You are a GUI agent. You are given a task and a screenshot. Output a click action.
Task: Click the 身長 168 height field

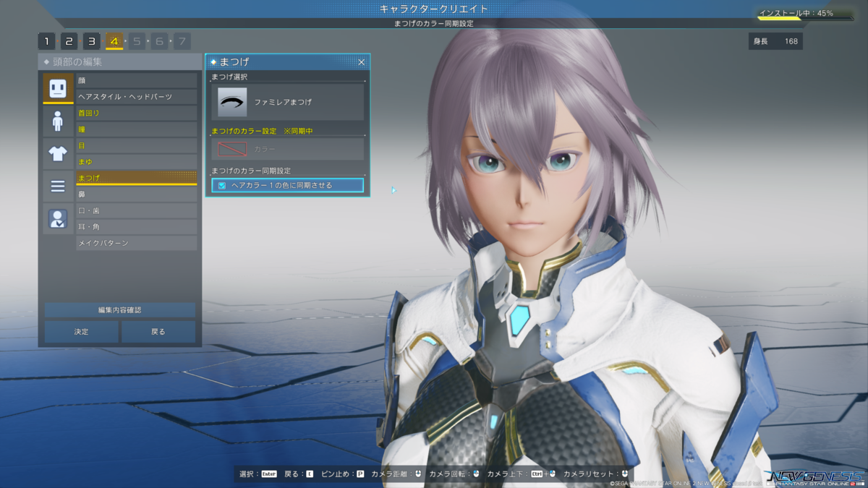(x=775, y=40)
